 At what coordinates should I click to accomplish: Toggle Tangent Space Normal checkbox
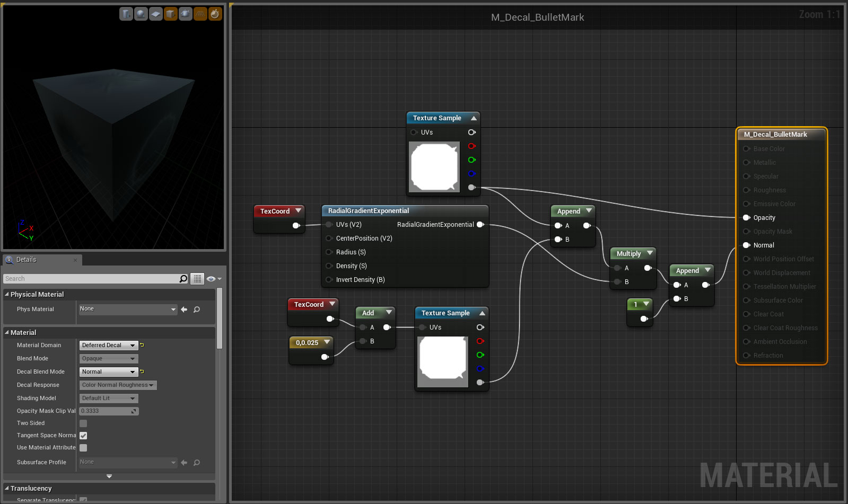83,436
